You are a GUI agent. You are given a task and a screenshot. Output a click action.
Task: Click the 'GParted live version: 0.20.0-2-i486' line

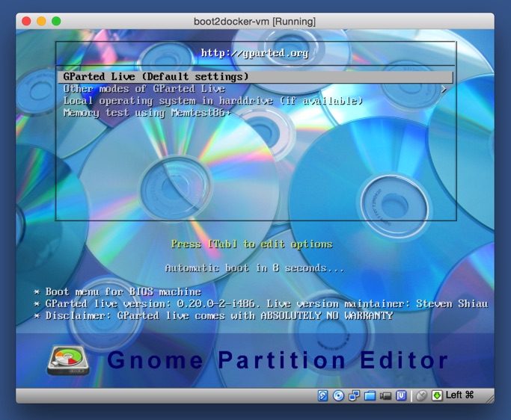pyautogui.click(x=261, y=303)
